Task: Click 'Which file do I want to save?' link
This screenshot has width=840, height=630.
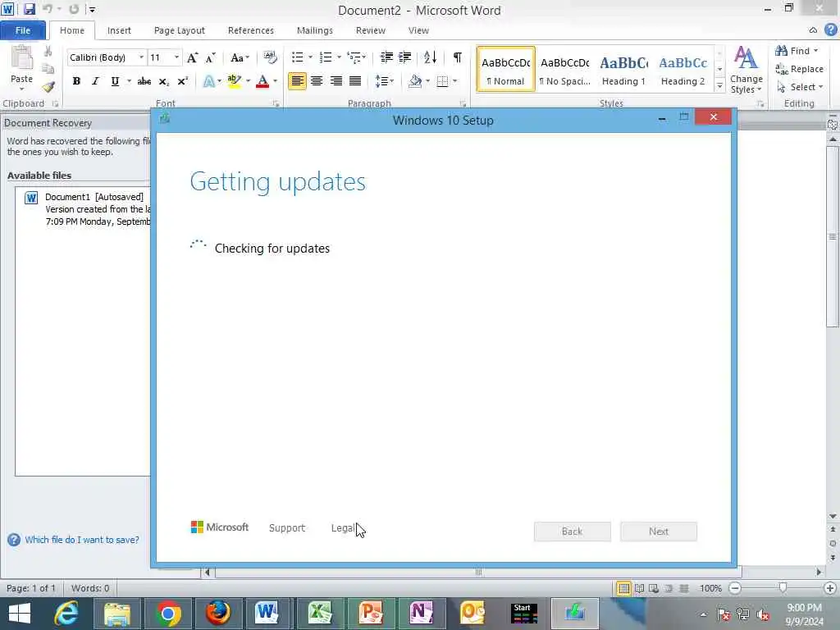Action: [82, 540]
